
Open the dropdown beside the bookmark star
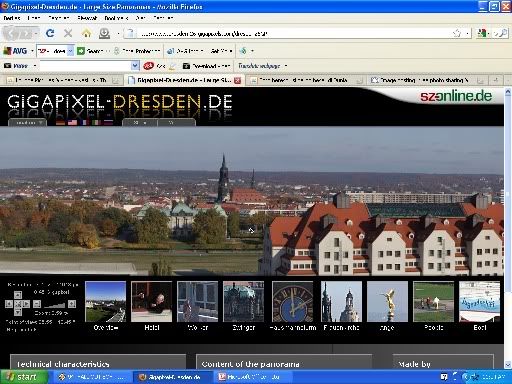468,33
